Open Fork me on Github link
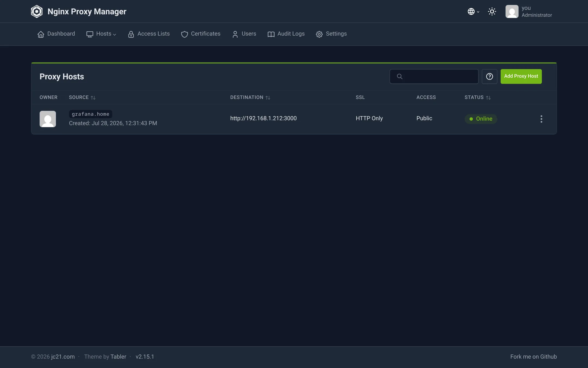Image resolution: width=588 pixels, height=368 pixels. (x=534, y=357)
